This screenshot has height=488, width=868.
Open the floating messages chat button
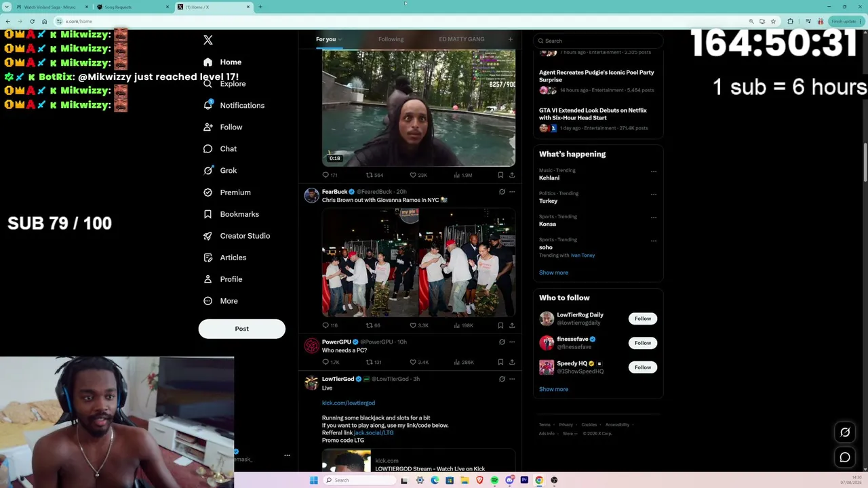(x=845, y=457)
